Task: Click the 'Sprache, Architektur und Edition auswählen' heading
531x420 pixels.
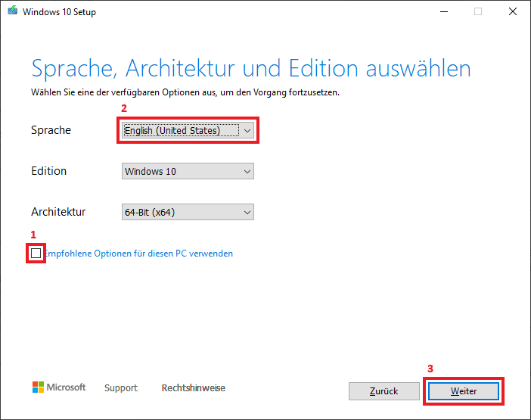Action: pos(251,69)
